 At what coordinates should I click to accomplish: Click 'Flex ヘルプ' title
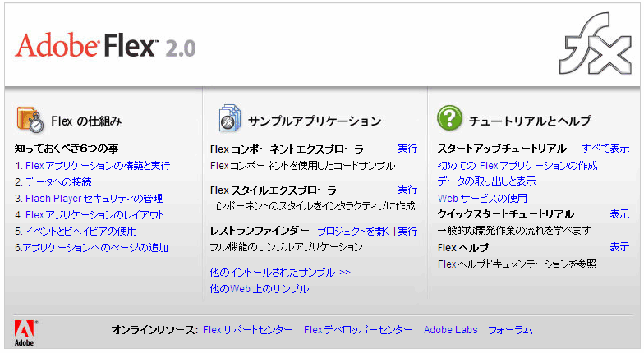(x=463, y=248)
